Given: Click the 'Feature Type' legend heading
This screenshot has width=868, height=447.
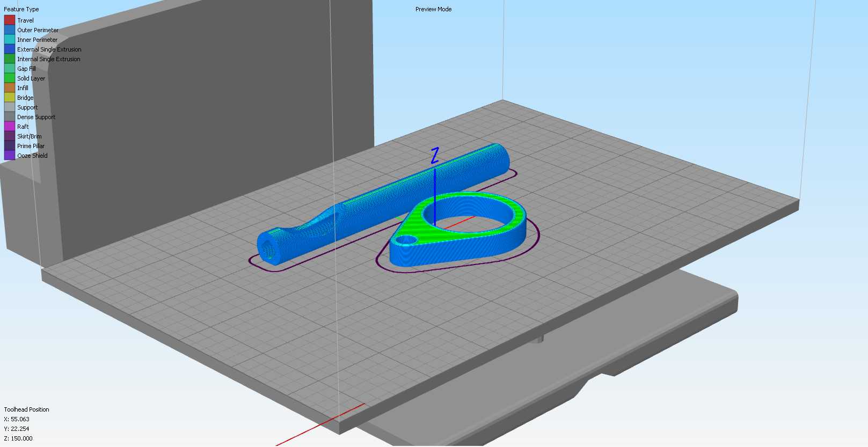Looking at the screenshot, I should coord(21,9).
